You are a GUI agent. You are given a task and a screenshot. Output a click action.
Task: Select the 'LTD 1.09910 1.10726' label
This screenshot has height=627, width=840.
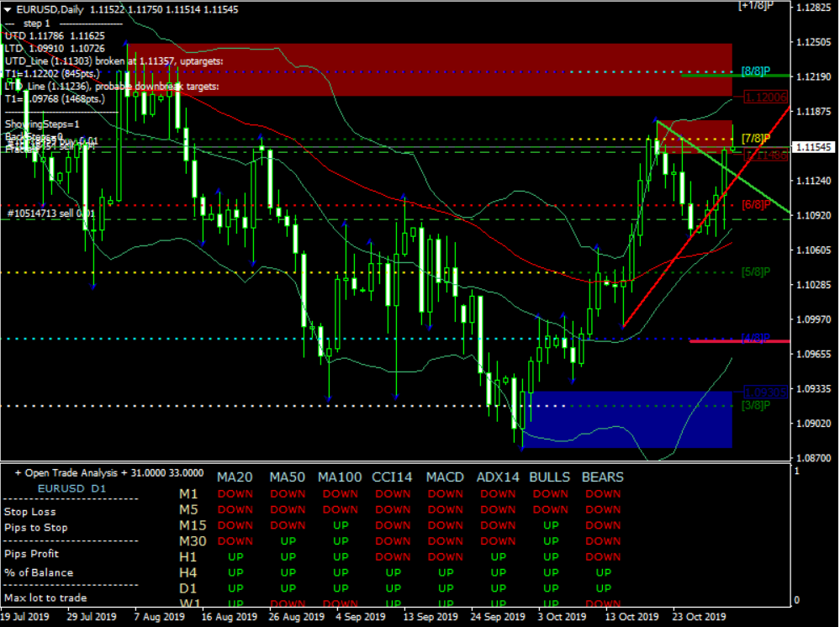point(55,49)
